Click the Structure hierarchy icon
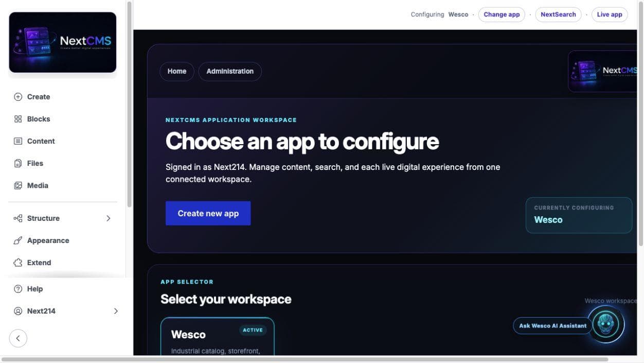The width and height of the screenshot is (644, 363). [x=18, y=218]
